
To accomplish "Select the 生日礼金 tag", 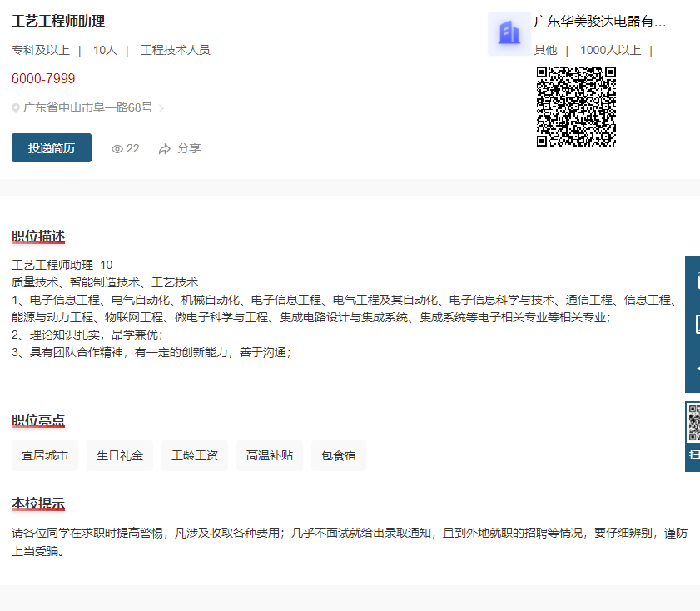I will 120,455.
